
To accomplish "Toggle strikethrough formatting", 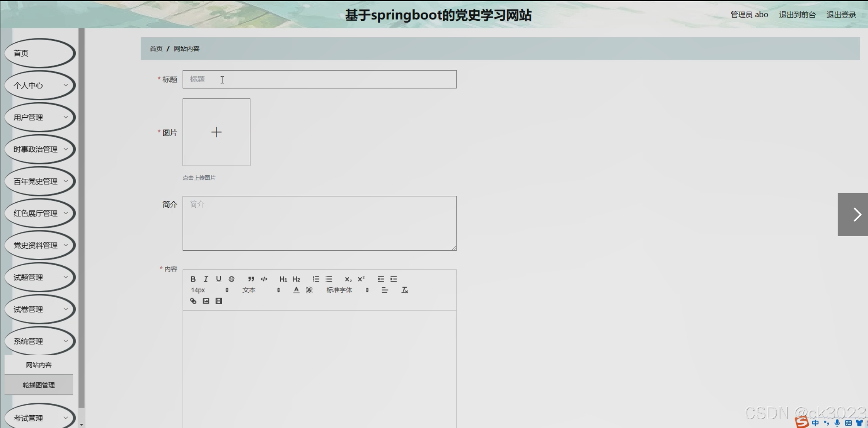I will [231, 279].
